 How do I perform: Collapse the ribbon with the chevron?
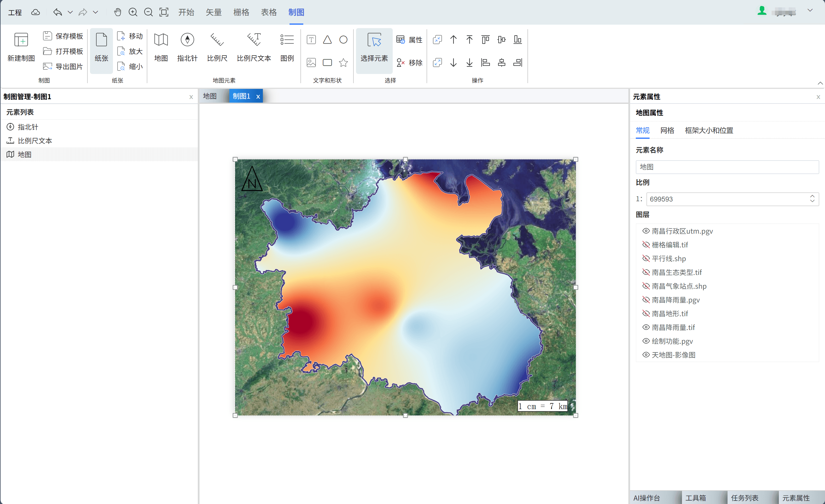pyautogui.click(x=820, y=83)
